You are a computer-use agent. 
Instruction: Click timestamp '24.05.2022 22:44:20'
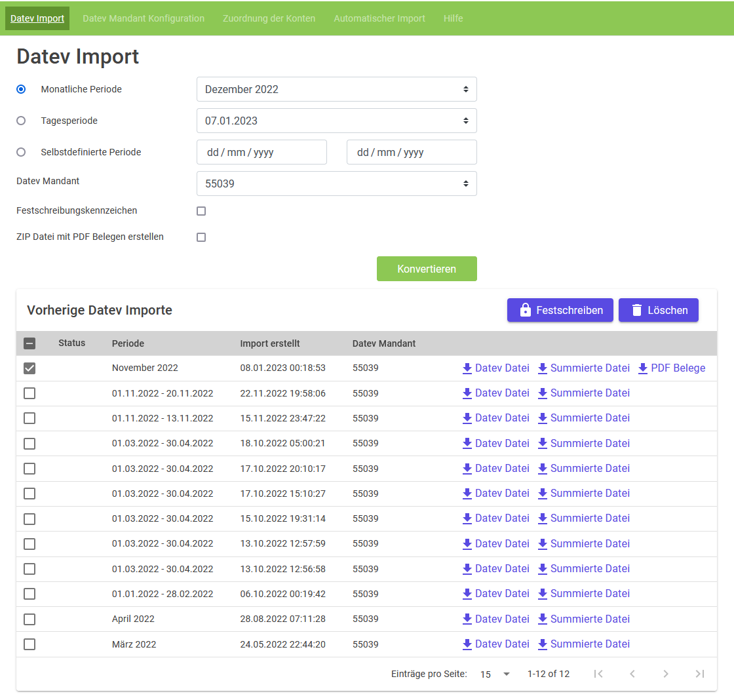[282, 644]
